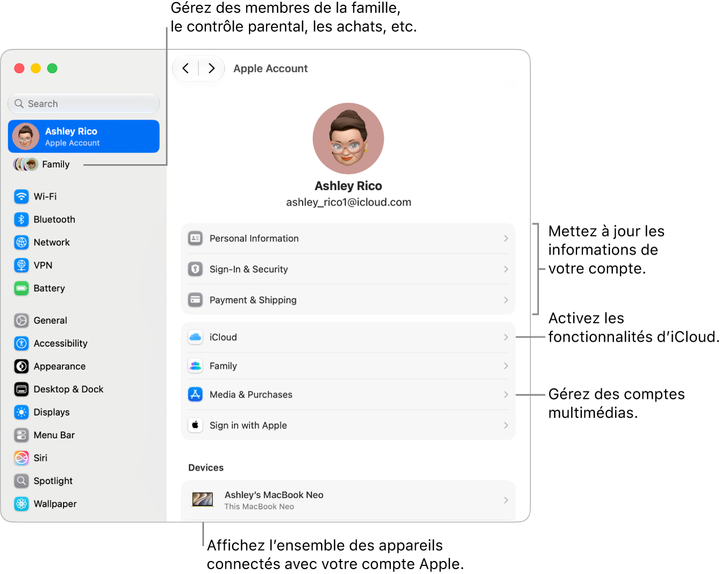
Task: Expand Payment & Shipping chevron
Action: point(506,300)
